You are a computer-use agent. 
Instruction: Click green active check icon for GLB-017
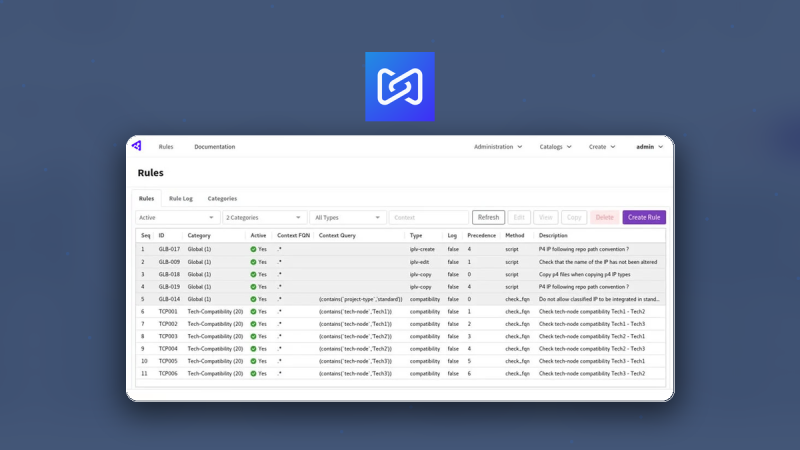253,249
